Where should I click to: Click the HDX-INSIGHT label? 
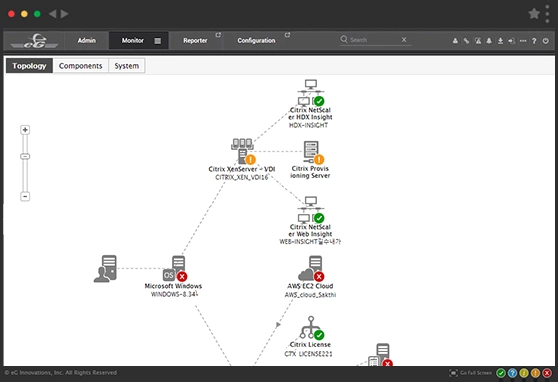(x=309, y=125)
